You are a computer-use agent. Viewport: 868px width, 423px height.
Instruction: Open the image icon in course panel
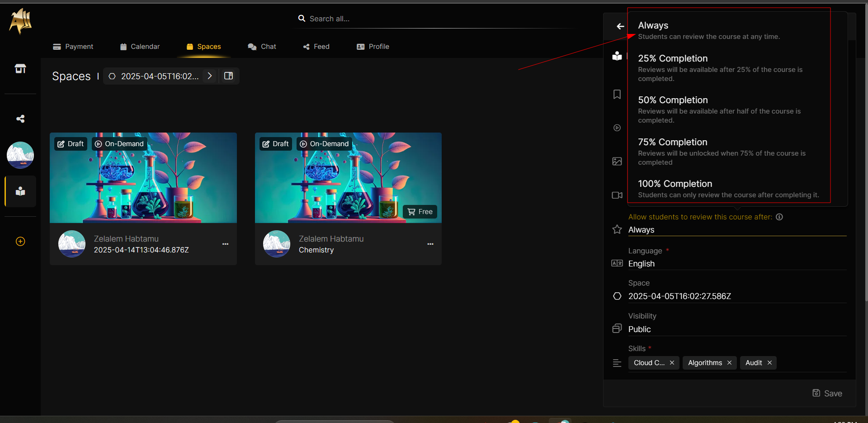617,162
